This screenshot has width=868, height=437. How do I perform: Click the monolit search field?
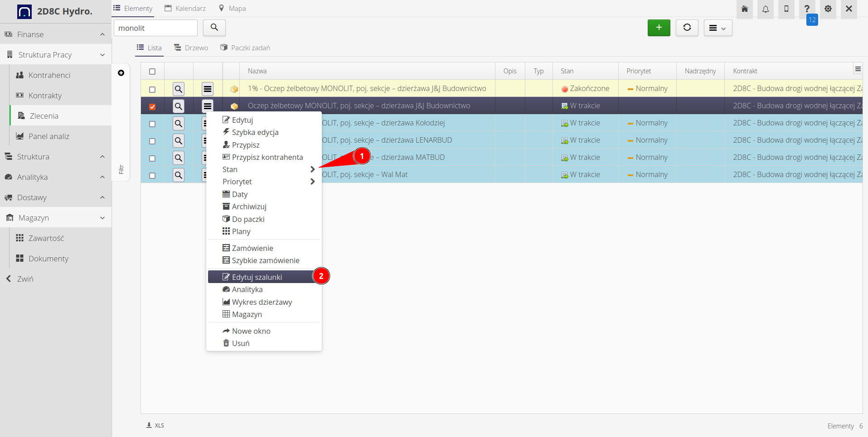(155, 28)
